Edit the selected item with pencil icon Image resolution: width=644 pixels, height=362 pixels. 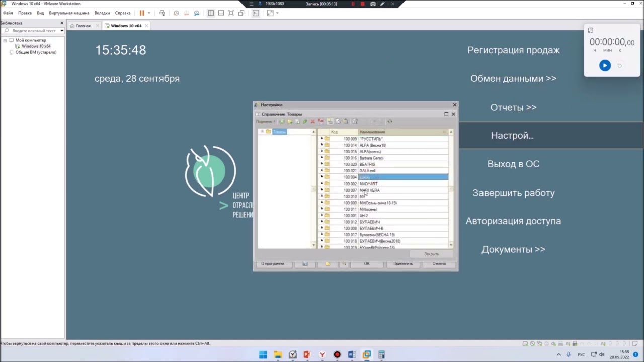[305, 121]
